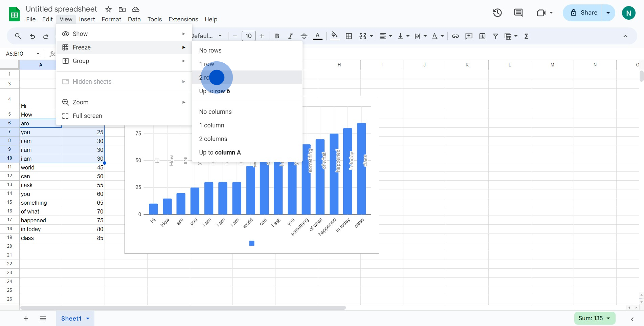Insert a chart from toolbar
Screen dimensions: 644x326
pyautogui.click(x=482, y=36)
